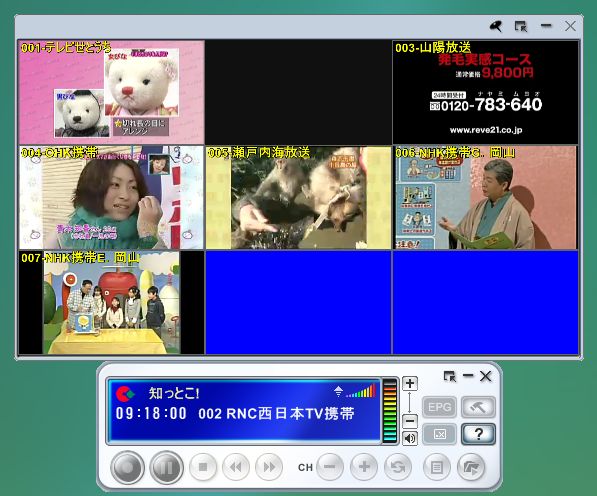The image size is (597, 496).
Task: Raise volume with the plus button
Action: 410,384
